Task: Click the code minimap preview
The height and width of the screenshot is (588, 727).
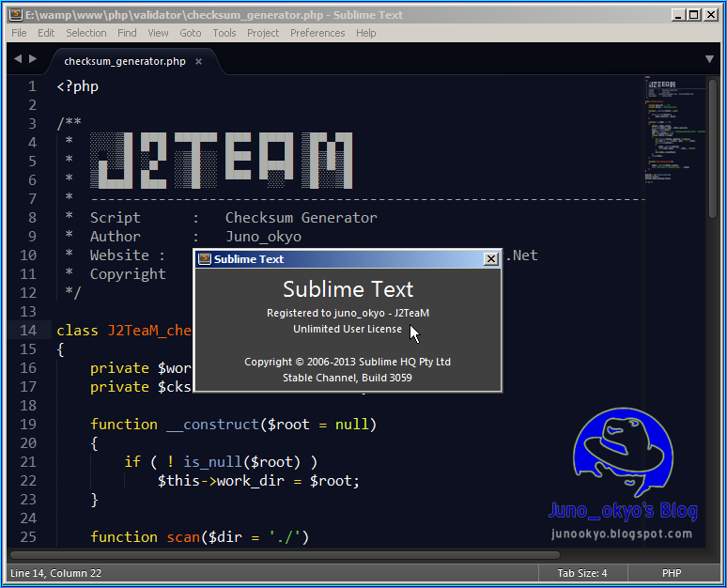Action: click(673, 131)
